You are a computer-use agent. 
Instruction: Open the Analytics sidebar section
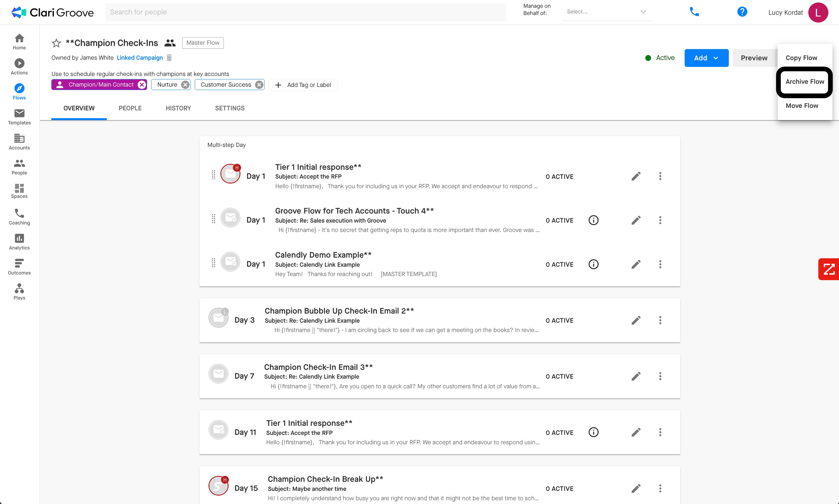coord(19,242)
